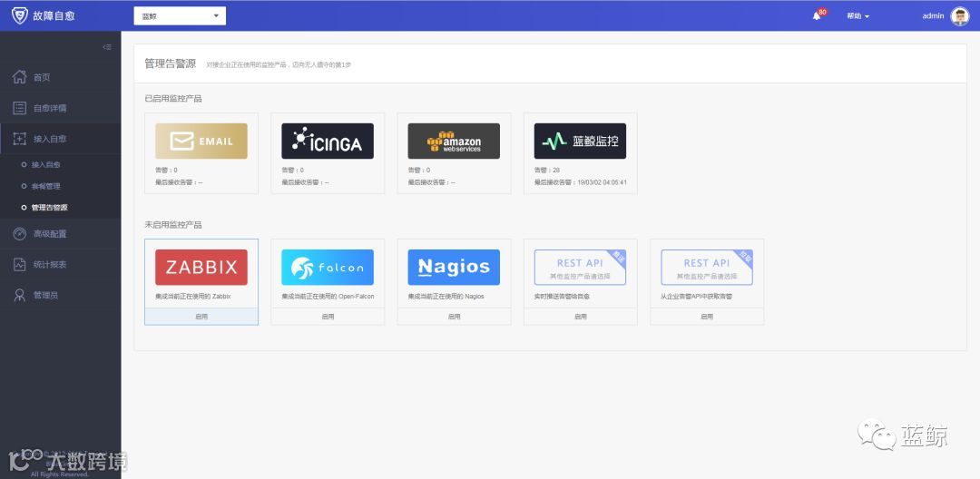Viewport: 980px width, 479px height.
Task: Click the EMAIL alarm source logo
Action: (x=201, y=142)
